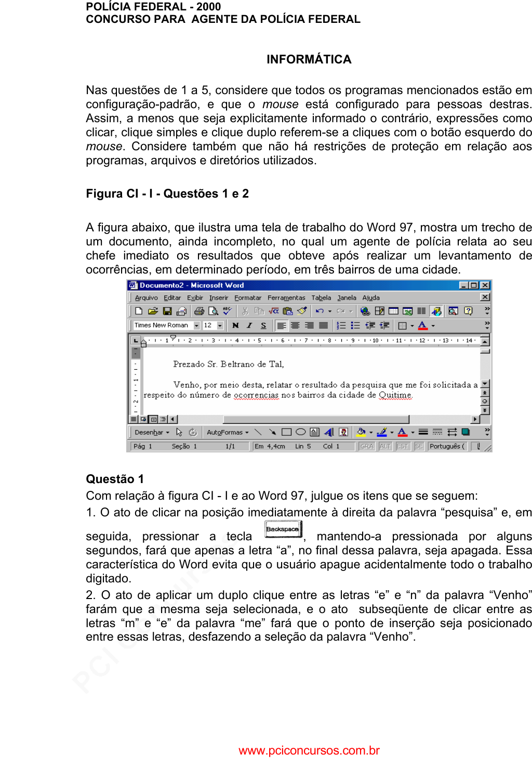This screenshot has height=767, width=532.
Task: Run the spelling and grammar check
Action: pos(227,311)
